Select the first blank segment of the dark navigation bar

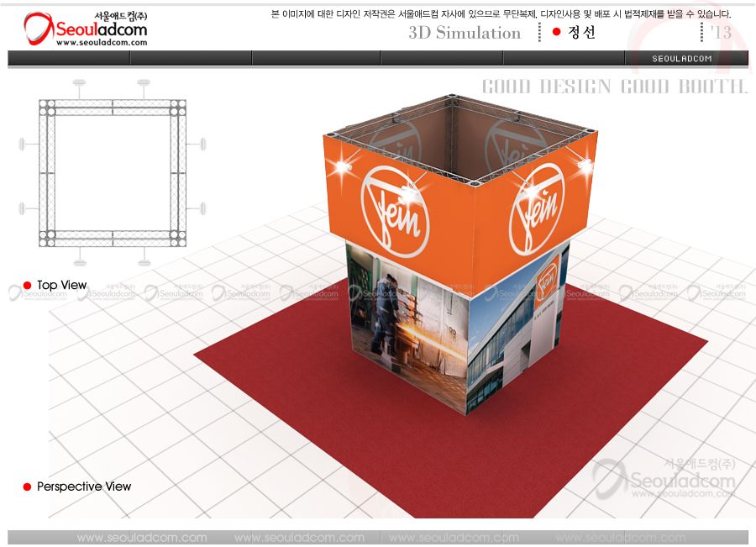pyautogui.click(x=69, y=58)
